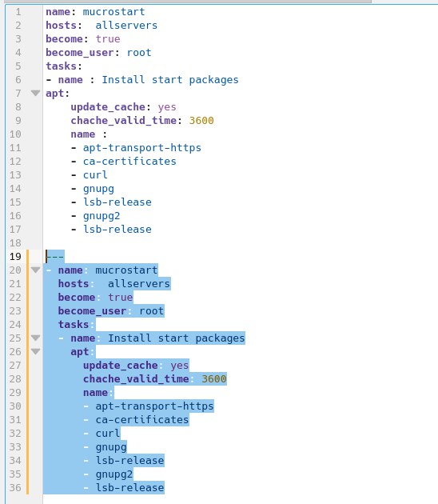
Task: Click lsb-release on line 15
Action: [117, 202]
